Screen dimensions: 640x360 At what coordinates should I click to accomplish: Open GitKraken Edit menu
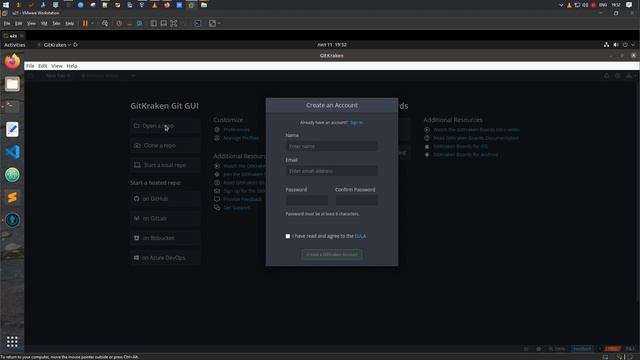(x=42, y=66)
